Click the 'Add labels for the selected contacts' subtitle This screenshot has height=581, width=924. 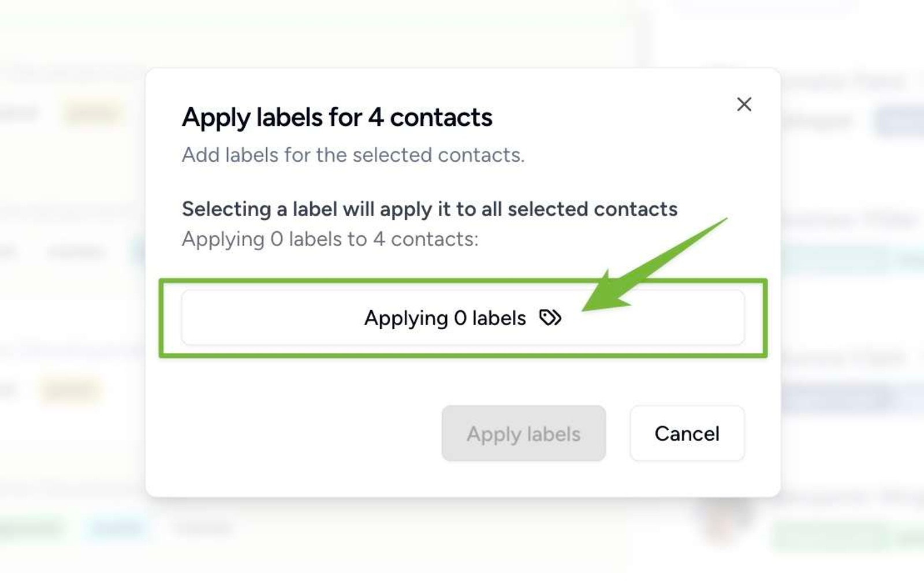coord(353,155)
